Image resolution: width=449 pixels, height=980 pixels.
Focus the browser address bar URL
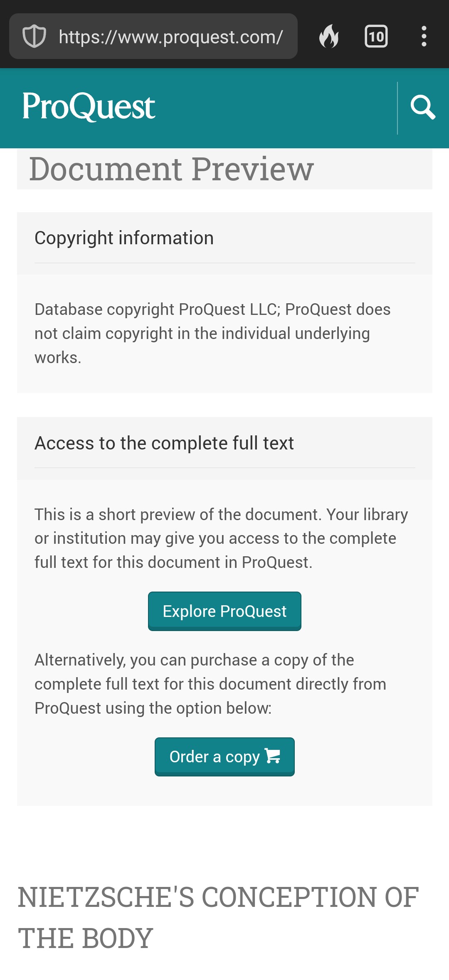(x=153, y=36)
